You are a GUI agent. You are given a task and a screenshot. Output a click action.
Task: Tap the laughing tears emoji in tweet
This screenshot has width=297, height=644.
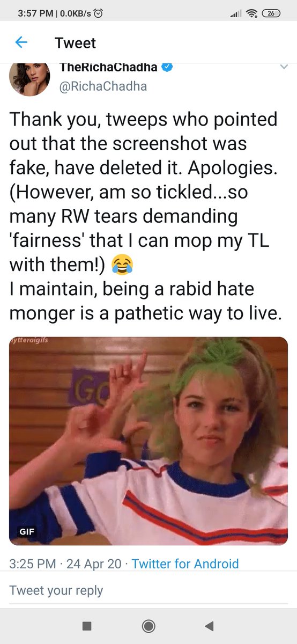[x=122, y=265]
